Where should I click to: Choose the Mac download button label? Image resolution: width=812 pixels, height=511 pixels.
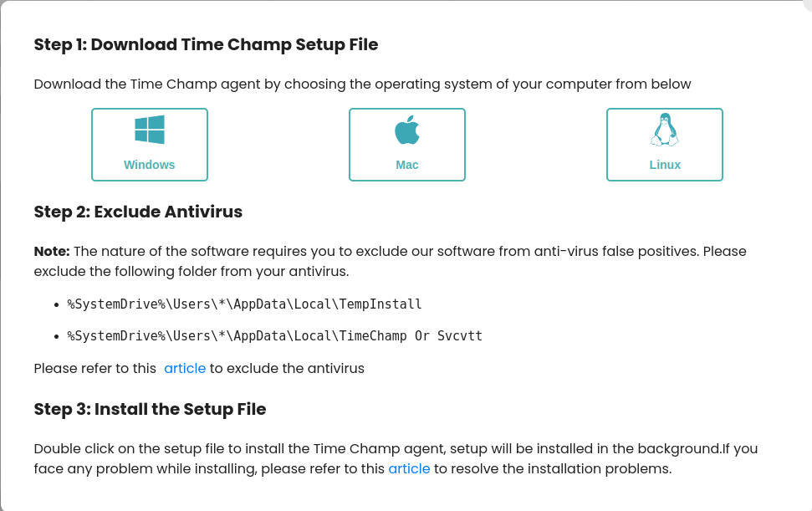(407, 165)
